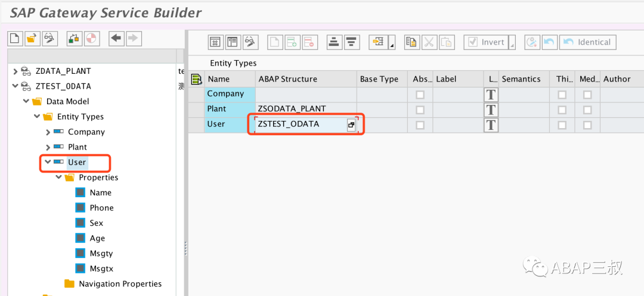Select the Phone property in the tree
The height and width of the screenshot is (296, 644).
(102, 208)
